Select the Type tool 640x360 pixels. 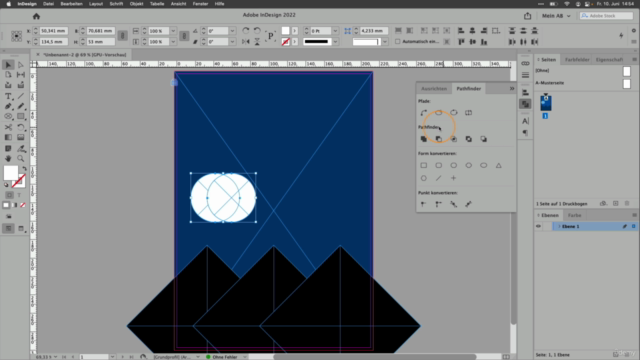[x=8, y=96]
